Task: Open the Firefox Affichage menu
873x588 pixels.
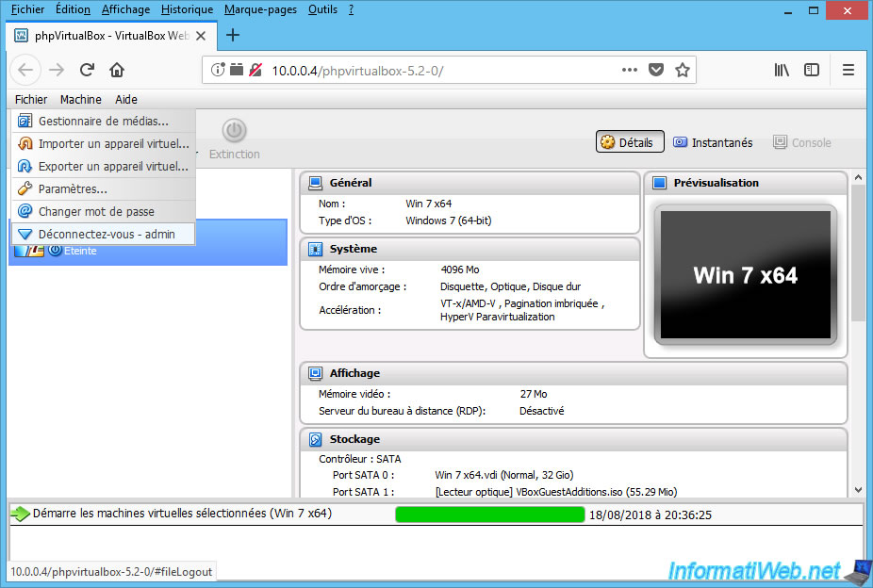Action: 125,9
